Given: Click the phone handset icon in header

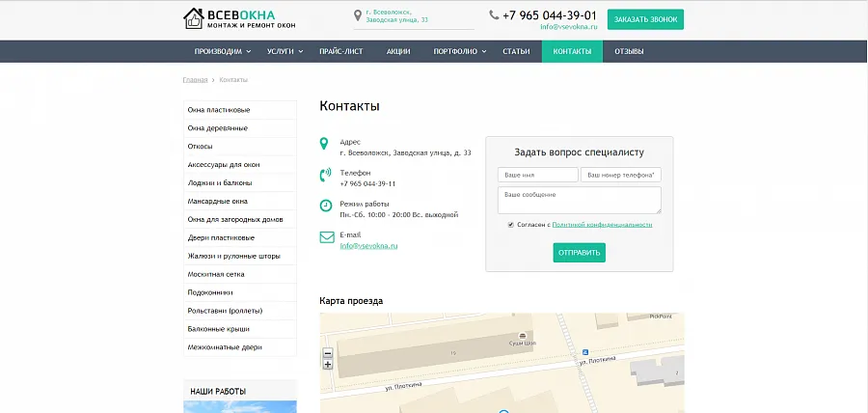Looking at the screenshot, I should pyautogui.click(x=494, y=14).
